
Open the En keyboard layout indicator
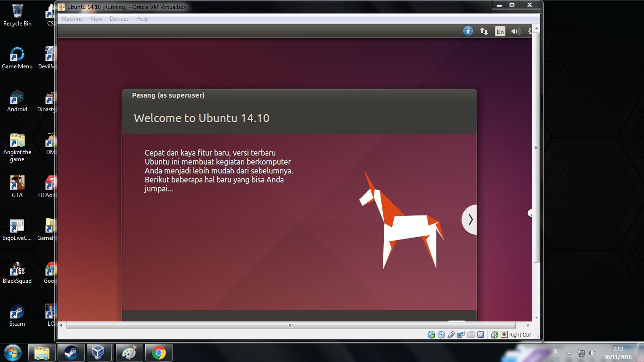500,32
